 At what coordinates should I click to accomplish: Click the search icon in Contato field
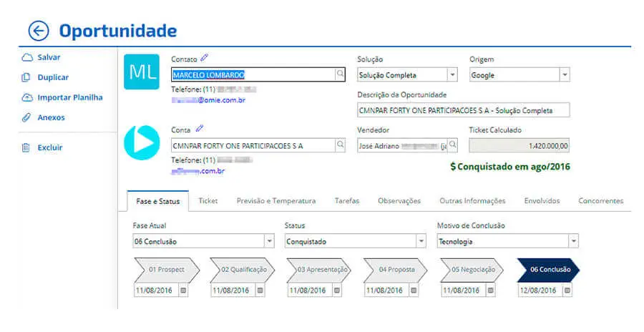(x=340, y=74)
